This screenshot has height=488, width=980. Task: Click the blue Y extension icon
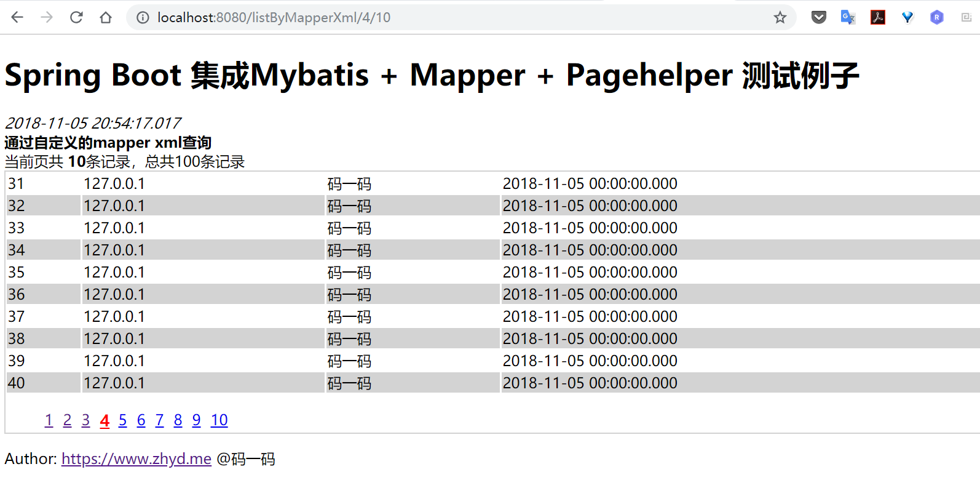(907, 17)
